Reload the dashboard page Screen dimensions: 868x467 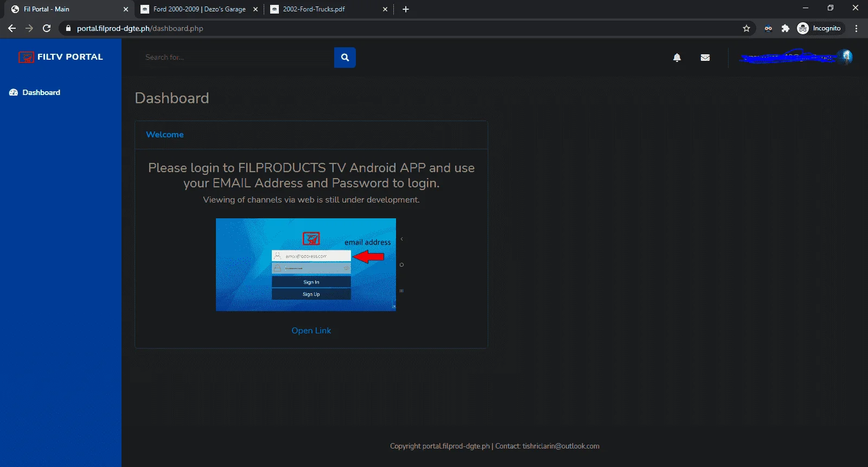47,28
